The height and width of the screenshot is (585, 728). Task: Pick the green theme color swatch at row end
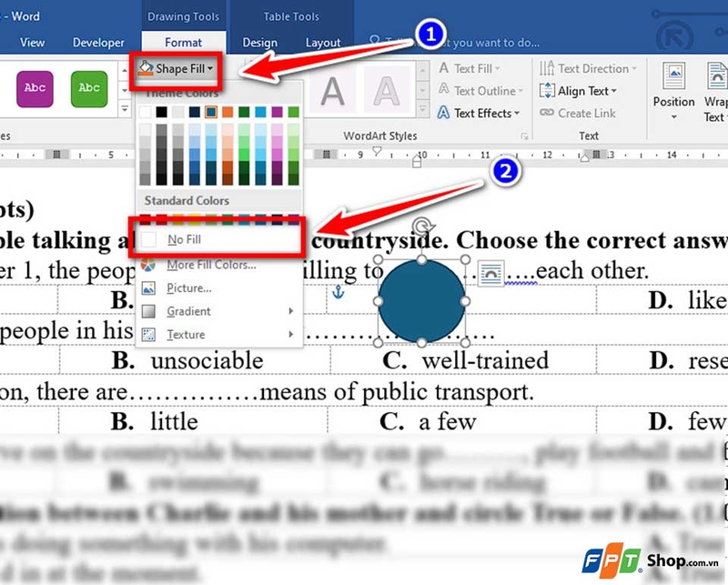[293, 112]
